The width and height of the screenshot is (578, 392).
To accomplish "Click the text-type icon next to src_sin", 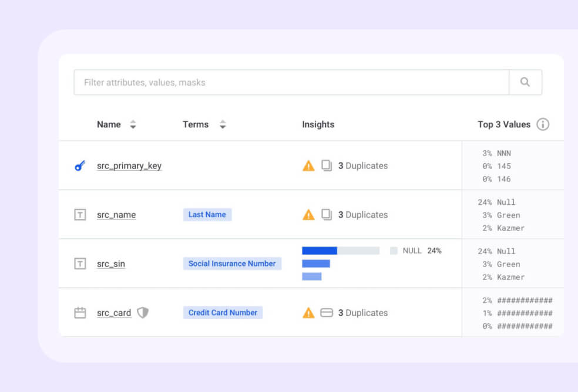I will point(81,263).
